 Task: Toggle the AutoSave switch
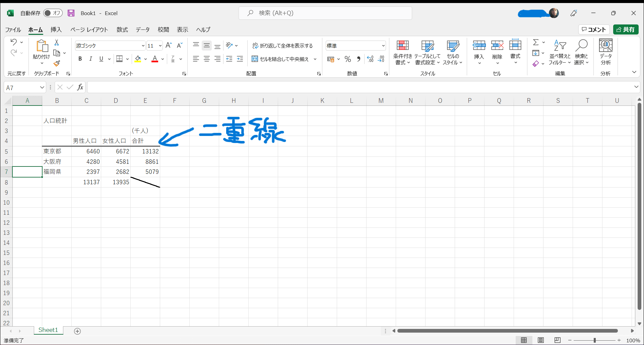53,13
